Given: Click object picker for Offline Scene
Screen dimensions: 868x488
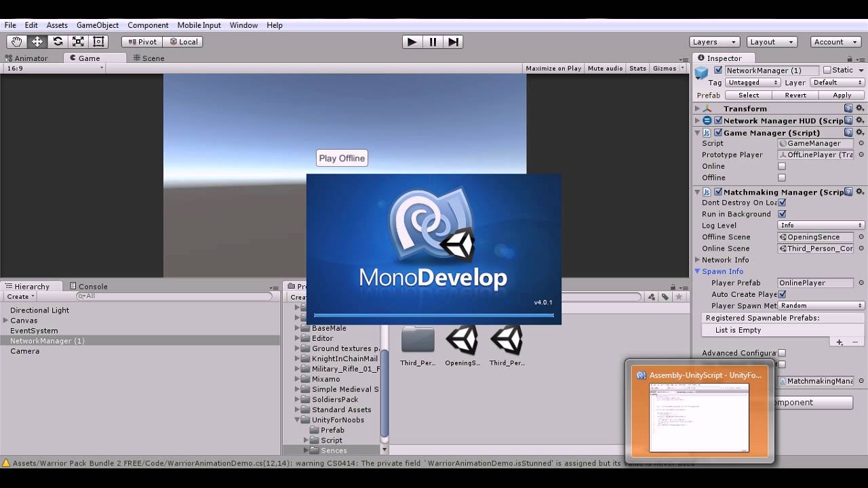Looking at the screenshot, I should [861, 237].
